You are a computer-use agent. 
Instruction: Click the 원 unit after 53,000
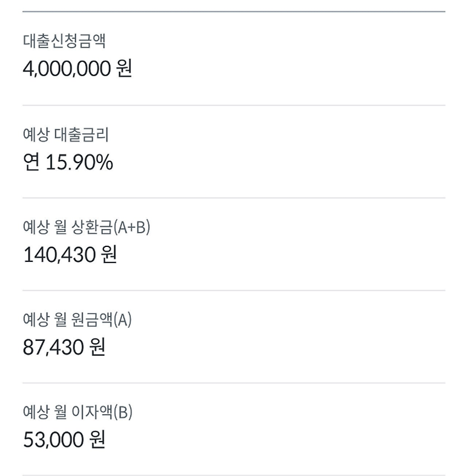tap(98, 439)
